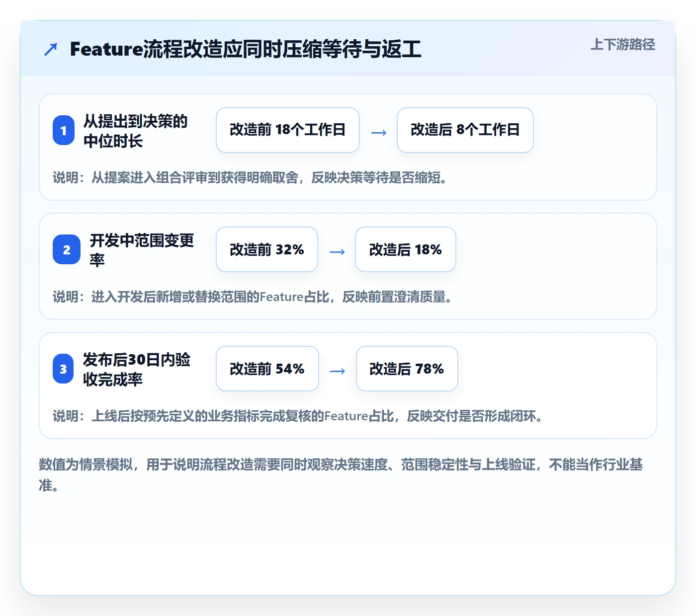The height and width of the screenshot is (616, 696).
Task: Click the 改造后 78% pill
Action: 407,369
